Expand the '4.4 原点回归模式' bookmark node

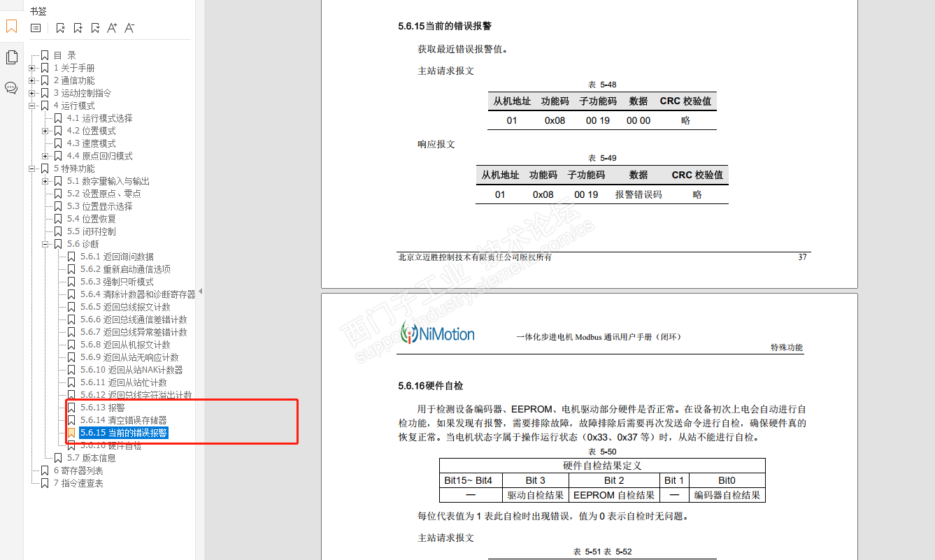(x=45, y=156)
